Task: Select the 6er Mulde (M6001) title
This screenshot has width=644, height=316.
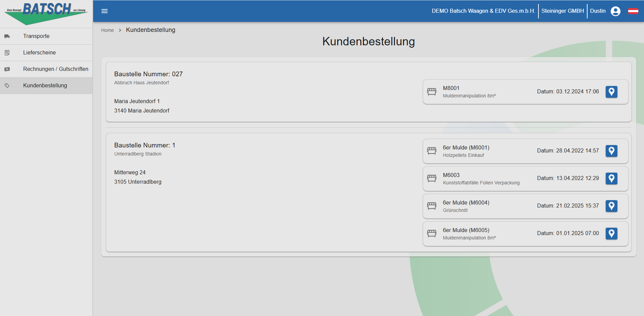Action: pyautogui.click(x=466, y=148)
